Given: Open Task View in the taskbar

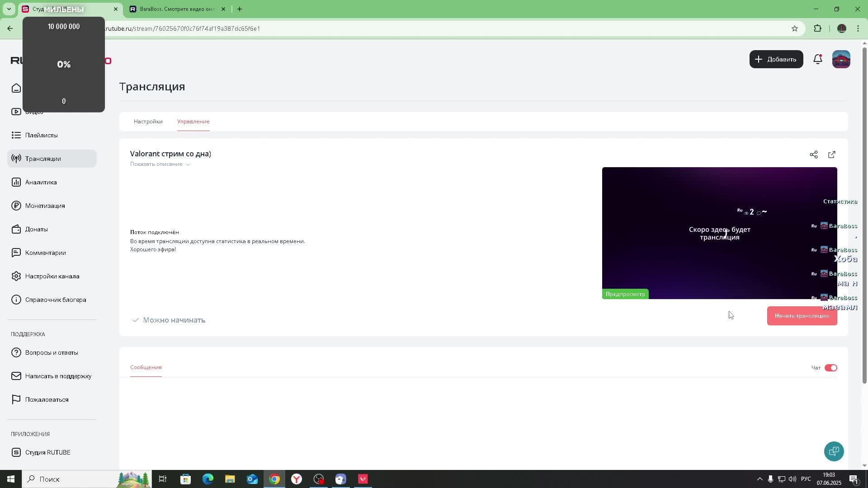Looking at the screenshot, I should coord(163,479).
